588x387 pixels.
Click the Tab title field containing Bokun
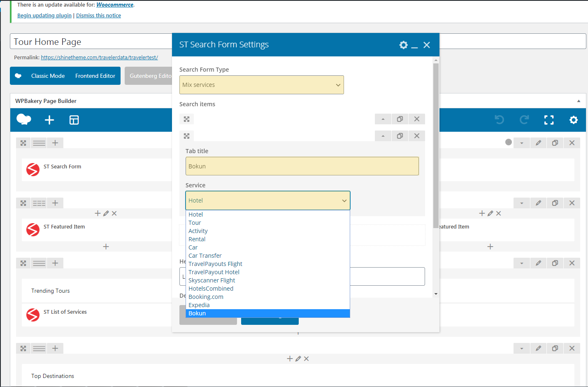(302, 166)
